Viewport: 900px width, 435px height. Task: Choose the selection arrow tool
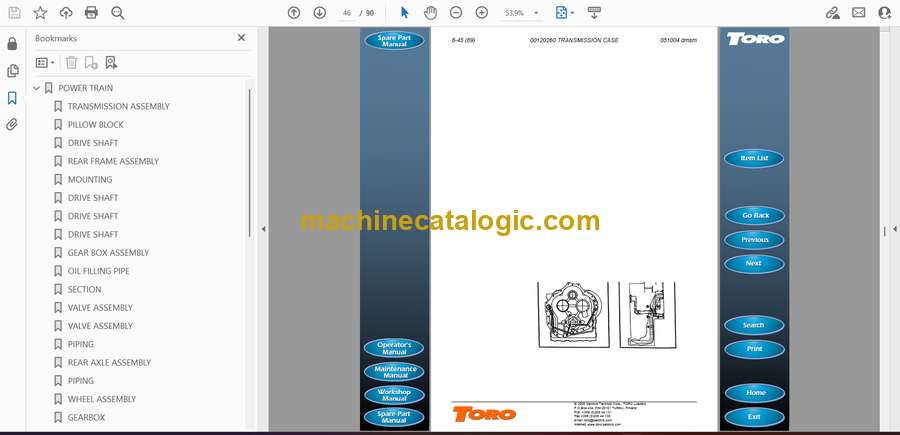tap(405, 13)
